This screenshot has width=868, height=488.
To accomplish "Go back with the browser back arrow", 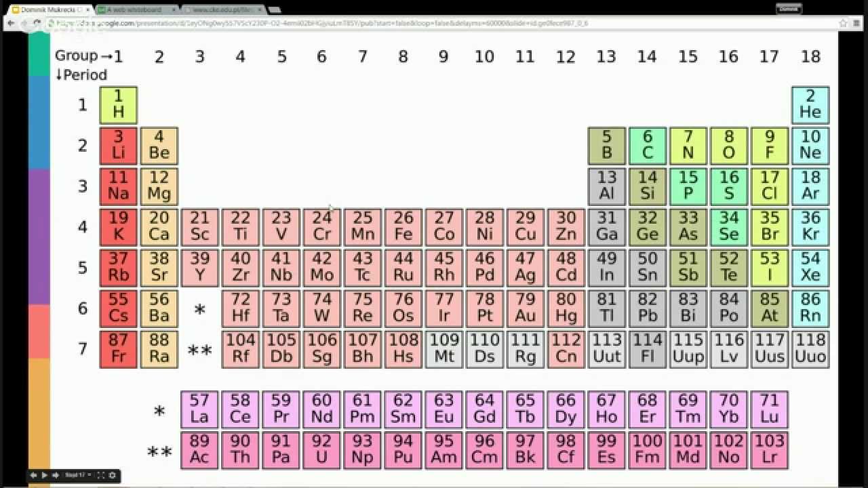I will pyautogui.click(x=11, y=23).
